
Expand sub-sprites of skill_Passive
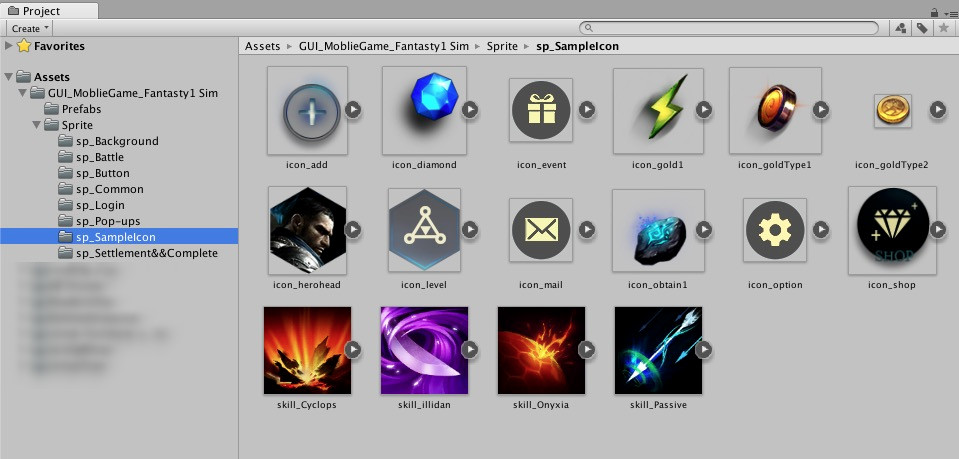pos(704,349)
